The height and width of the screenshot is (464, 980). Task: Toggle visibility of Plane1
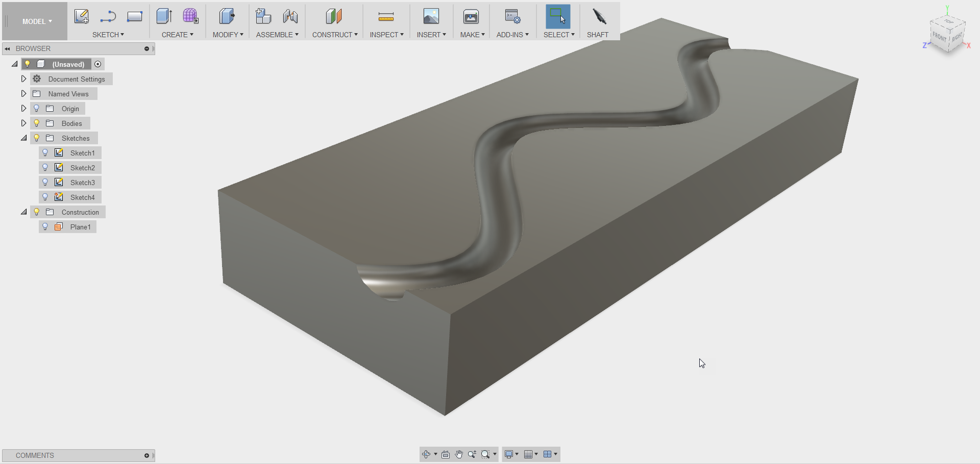click(45, 226)
